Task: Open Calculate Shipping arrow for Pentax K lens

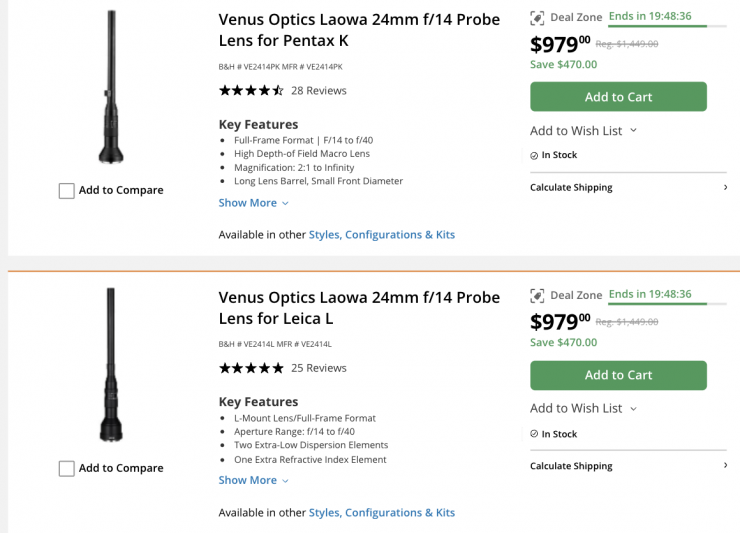Action: coord(725,187)
